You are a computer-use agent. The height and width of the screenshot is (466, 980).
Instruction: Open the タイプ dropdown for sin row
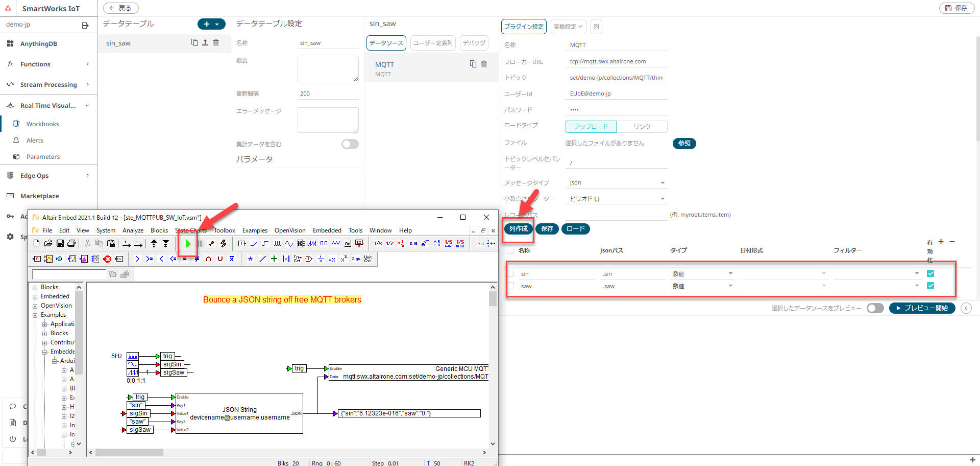pyautogui.click(x=730, y=273)
